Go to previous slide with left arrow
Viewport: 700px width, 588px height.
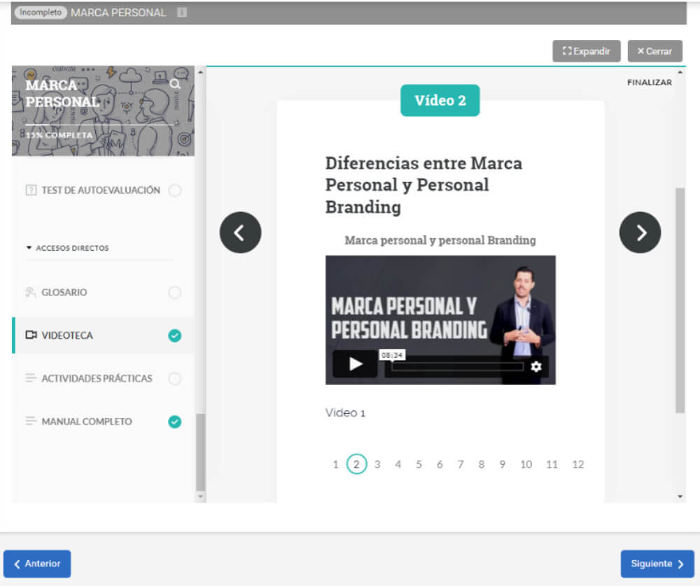tap(240, 232)
